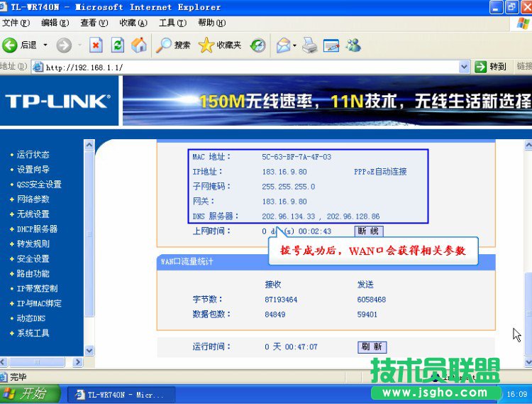This screenshot has width=532, height=404.
Task: Click the 断线 disconnect button
Action: tap(369, 231)
